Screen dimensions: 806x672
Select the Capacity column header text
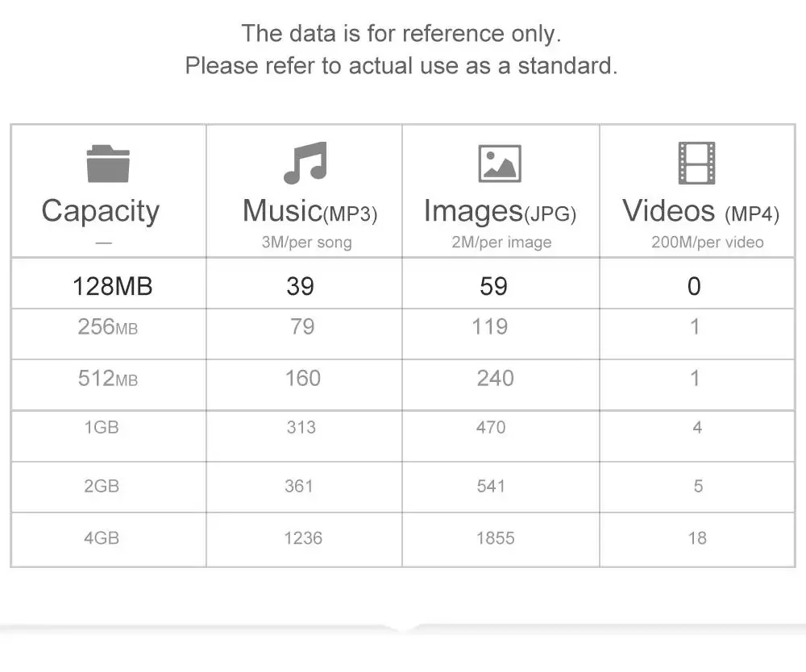click(101, 211)
